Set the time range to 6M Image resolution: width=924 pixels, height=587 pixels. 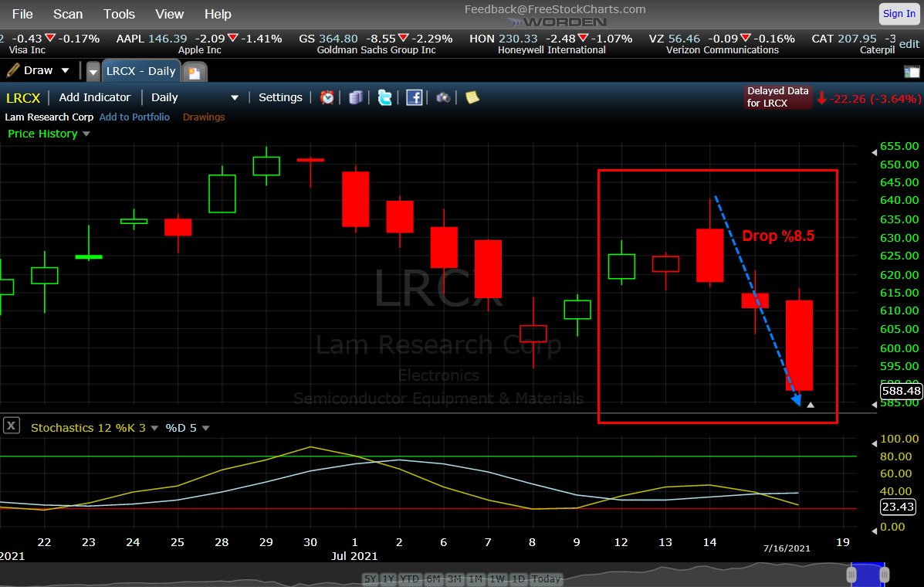click(433, 579)
